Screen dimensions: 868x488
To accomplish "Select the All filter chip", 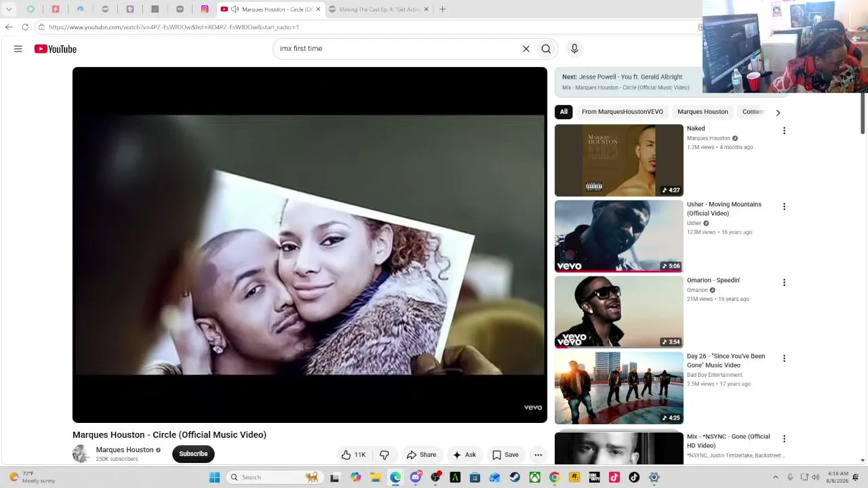I will click(x=564, y=112).
